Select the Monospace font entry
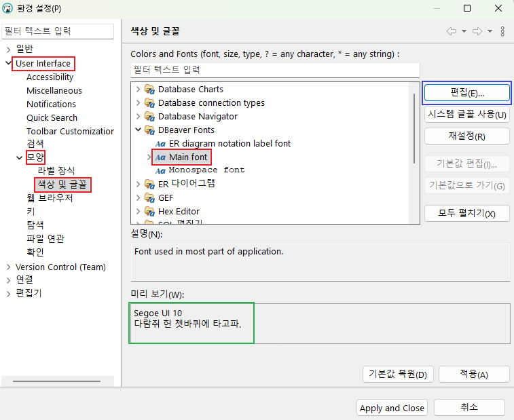The width and height of the screenshot is (514, 420). tap(206, 171)
